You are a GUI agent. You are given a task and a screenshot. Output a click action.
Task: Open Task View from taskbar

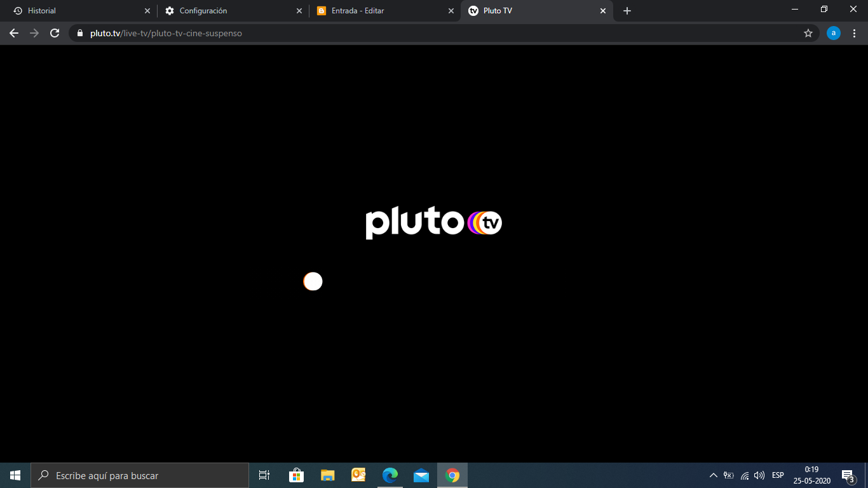[264, 475]
